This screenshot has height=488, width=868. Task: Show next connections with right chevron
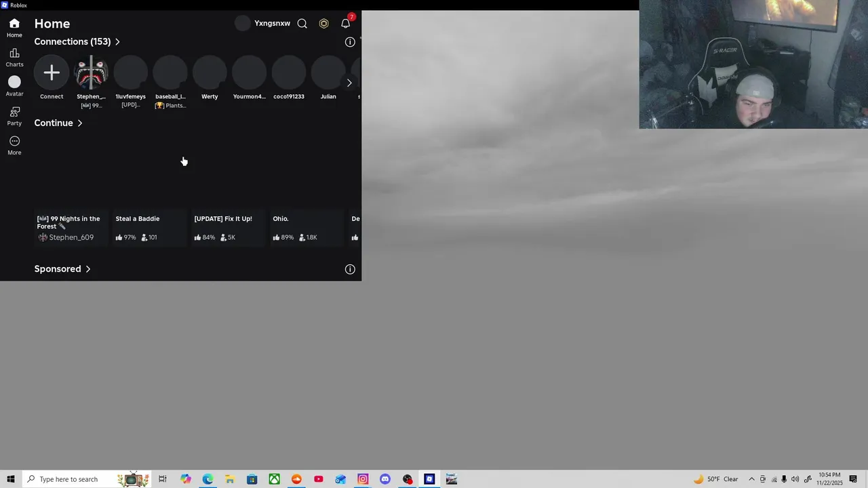(349, 83)
